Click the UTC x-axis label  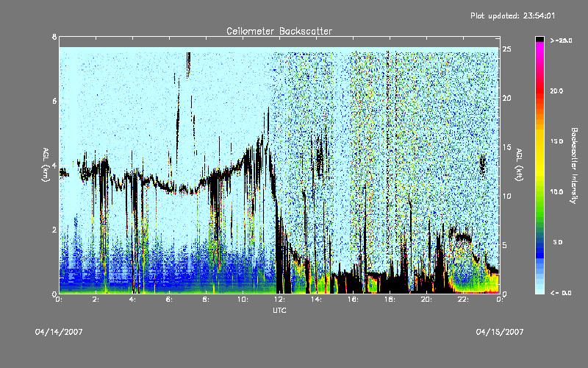click(x=279, y=311)
